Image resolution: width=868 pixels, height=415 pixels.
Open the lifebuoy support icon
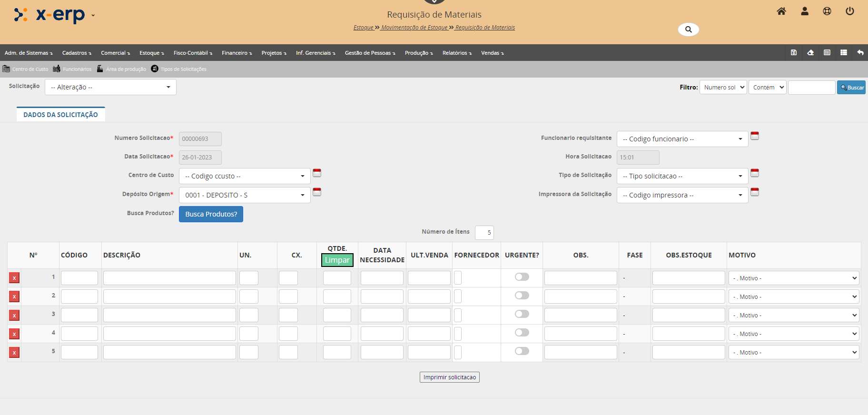coord(827,11)
